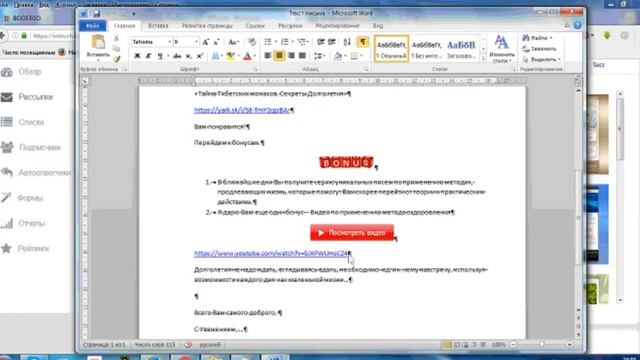640x360 pixels.
Task: Align text right
Action: [x=291, y=56]
